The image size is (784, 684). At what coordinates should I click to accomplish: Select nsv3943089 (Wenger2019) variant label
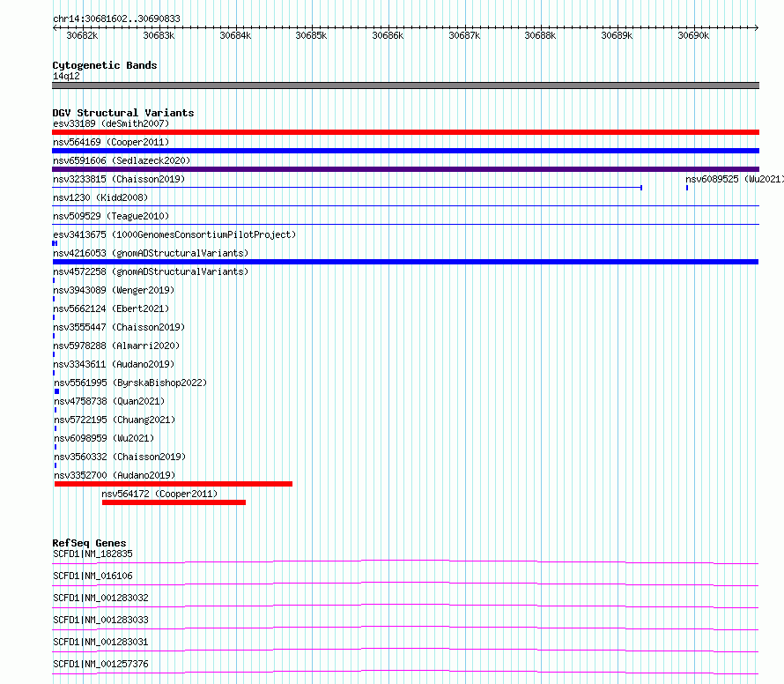(x=114, y=290)
